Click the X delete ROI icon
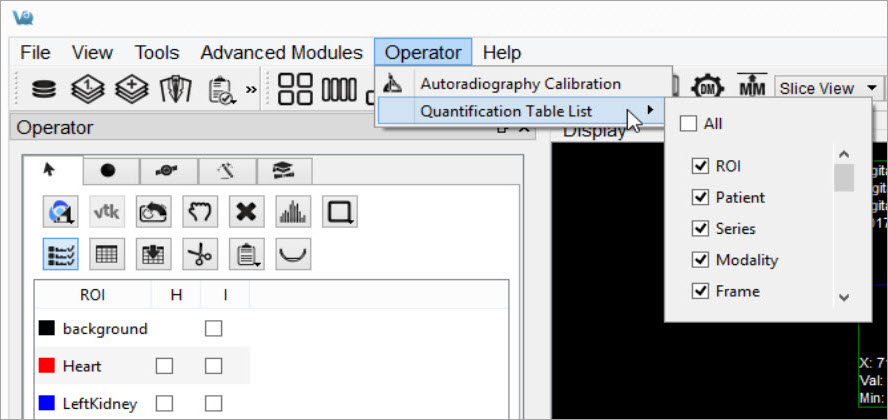 [x=245, y=212]
